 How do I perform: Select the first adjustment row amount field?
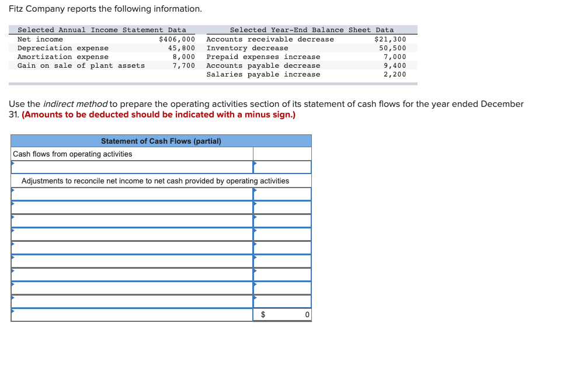[x=282, y=194]
